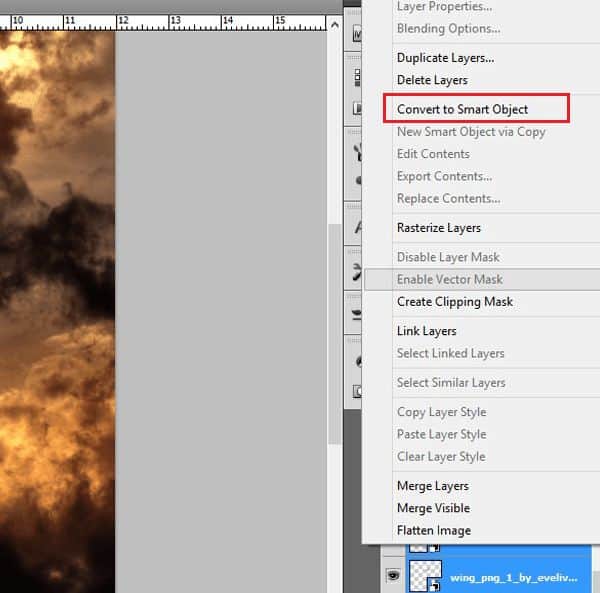Click the Enable Vector Mask item
The image size is (600, 593).
(x=449, y=280)
